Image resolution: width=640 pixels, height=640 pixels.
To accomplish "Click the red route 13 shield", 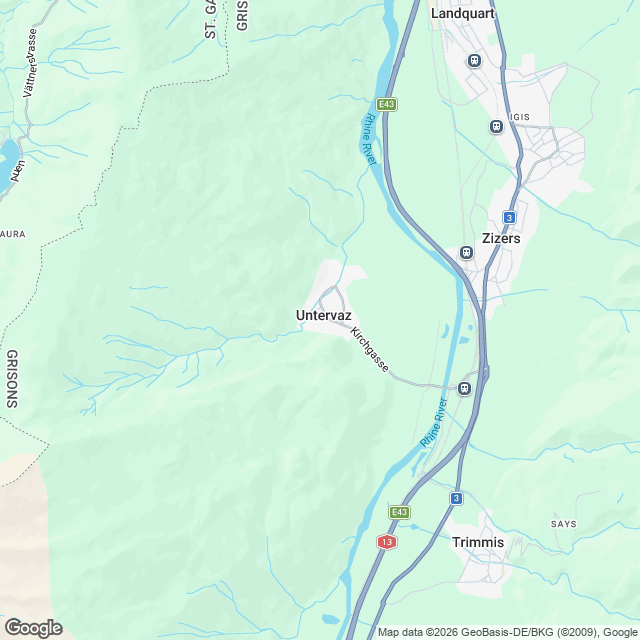I will pyautogui.click(x=387, y=542).
